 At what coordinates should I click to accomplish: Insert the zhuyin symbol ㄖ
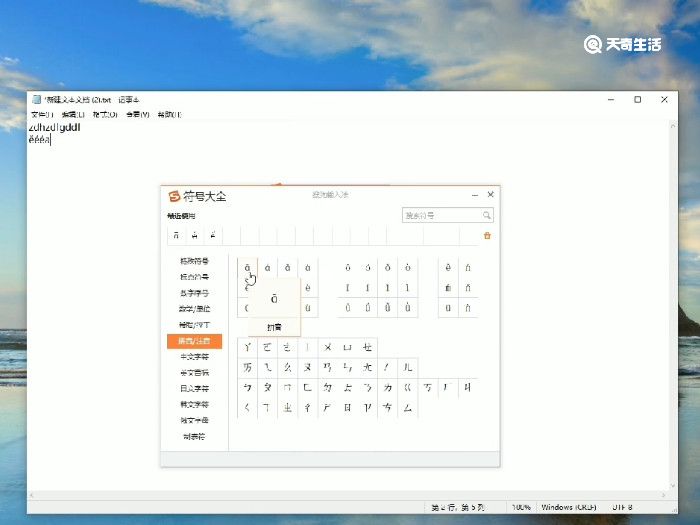tap(348, 408)
